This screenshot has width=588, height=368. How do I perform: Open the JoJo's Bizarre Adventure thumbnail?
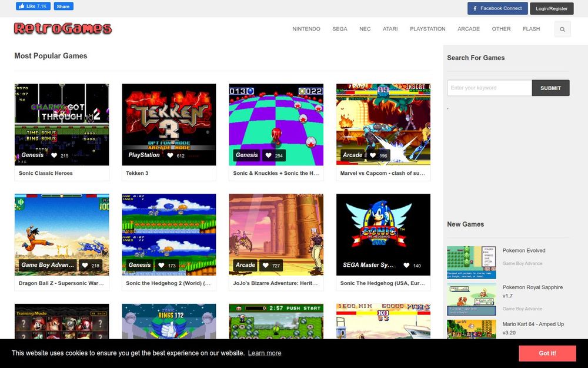[x=276, y=234]
